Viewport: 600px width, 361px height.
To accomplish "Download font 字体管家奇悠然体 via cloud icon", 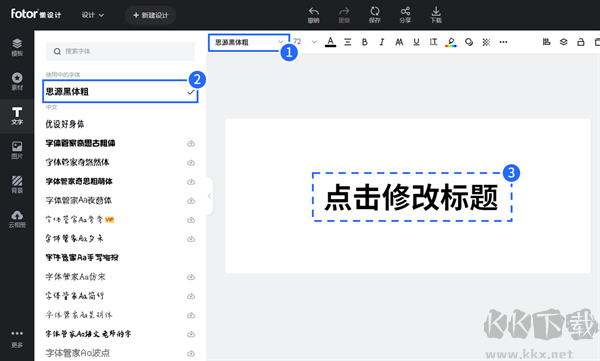I will 191,163.
